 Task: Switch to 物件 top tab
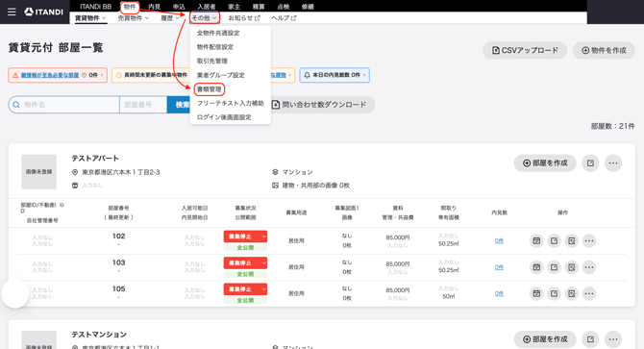coord(130,7)
